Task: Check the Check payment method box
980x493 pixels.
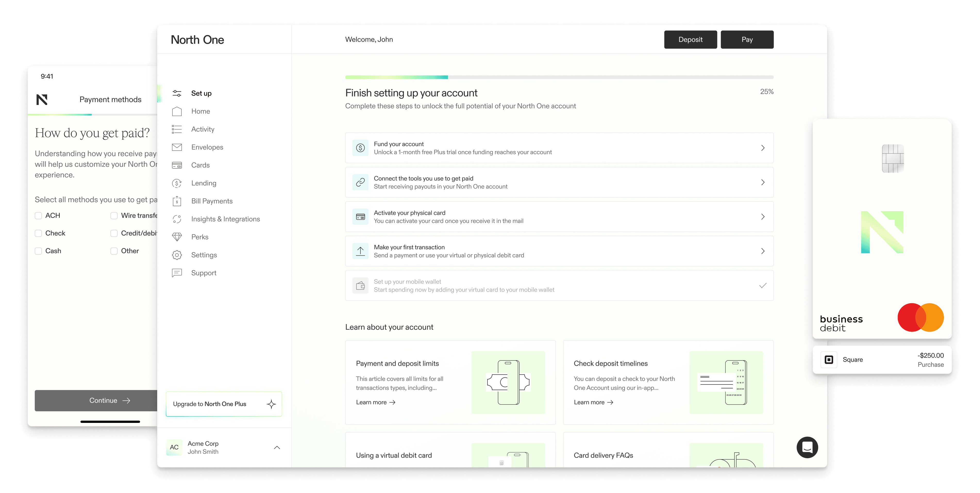Action: click(x=38, y=233)
